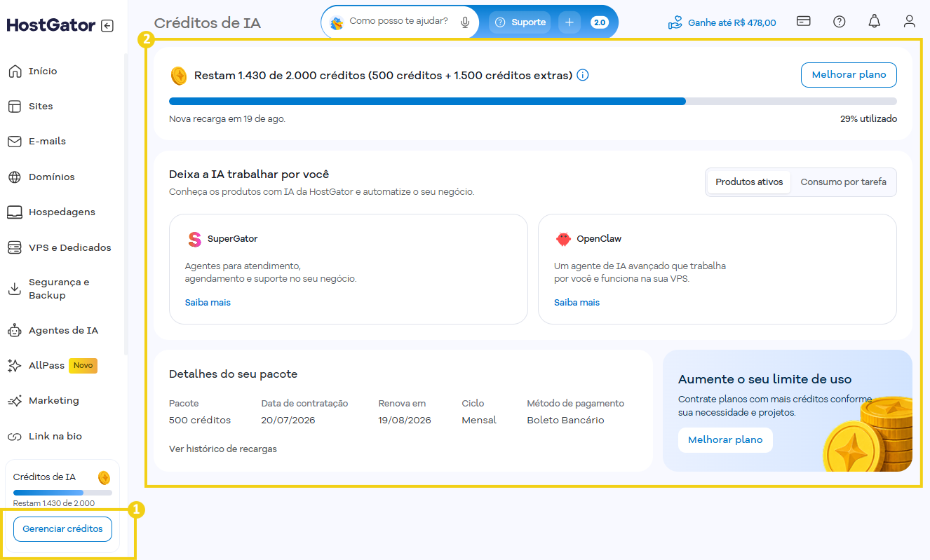Click the 20/07/2026 contract date

[x=288, y=421]
